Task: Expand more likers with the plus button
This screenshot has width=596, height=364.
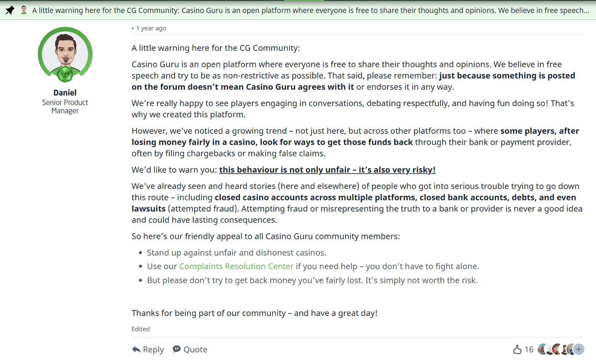Action: 579,349
